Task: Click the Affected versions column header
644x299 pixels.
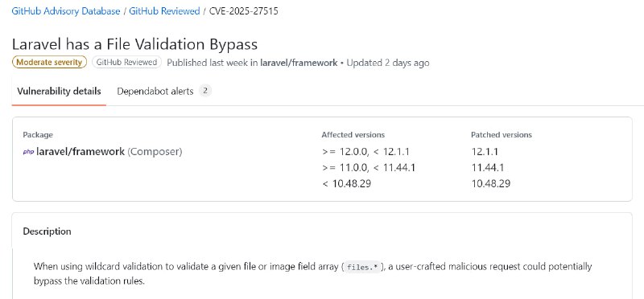Action: pos(353,134)
